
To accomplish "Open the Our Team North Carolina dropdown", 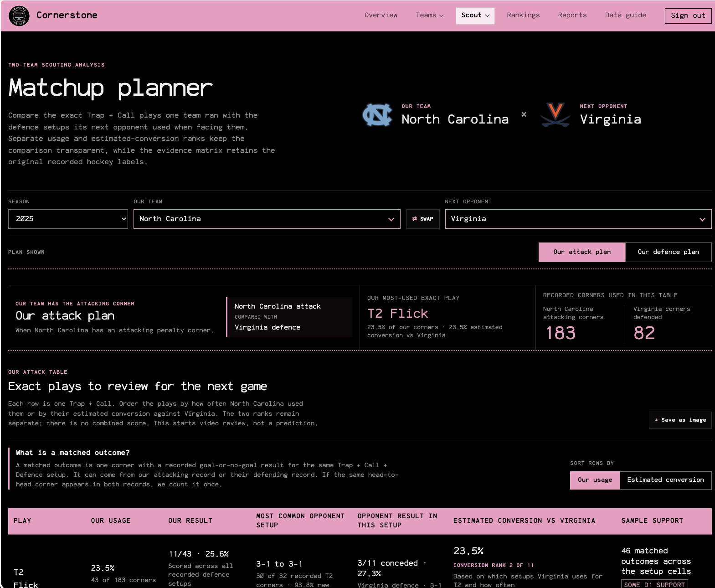I will pyautogui.click(x=267, y=219).
